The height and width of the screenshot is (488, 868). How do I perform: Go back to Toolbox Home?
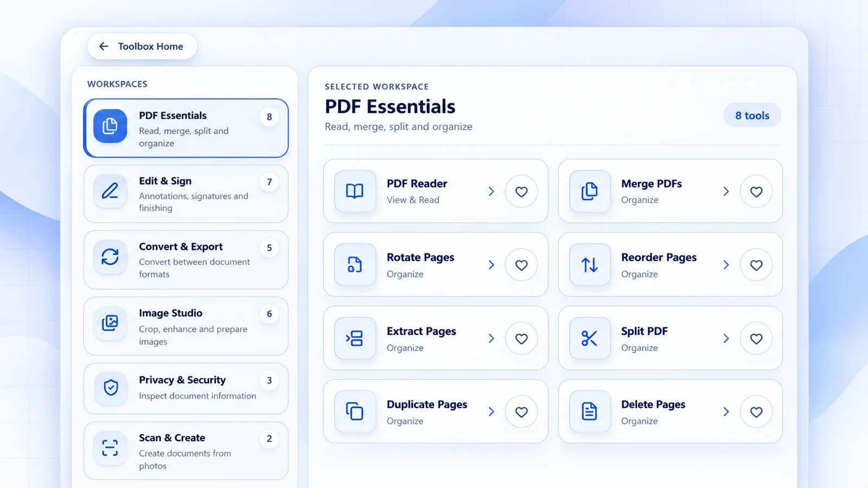click(142, 47)
